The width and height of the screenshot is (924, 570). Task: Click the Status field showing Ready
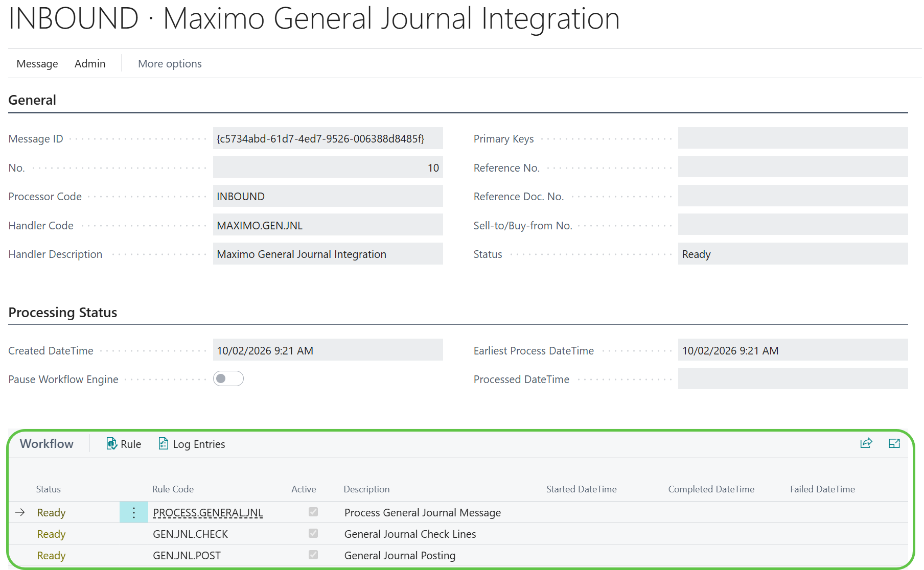coord(793,254)
